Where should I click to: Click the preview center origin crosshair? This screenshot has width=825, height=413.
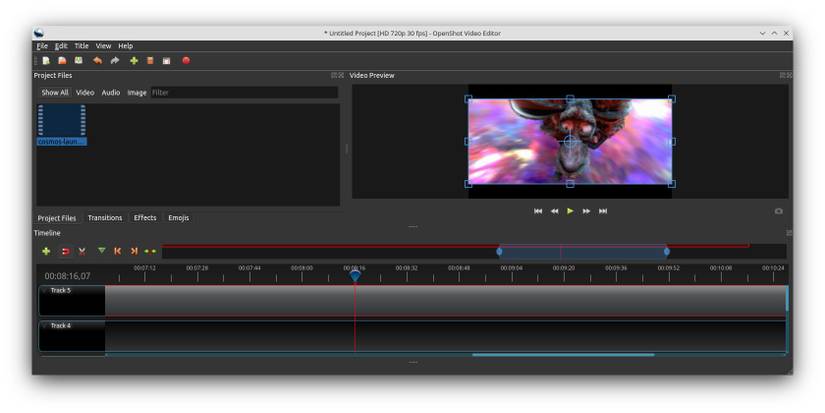coord(570,141)
